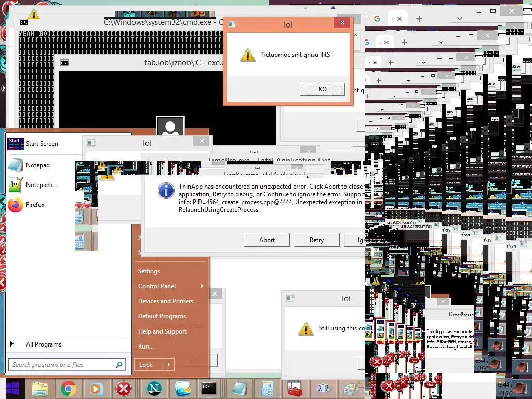Open the Notepad icon on the taskbar
532x399 pixels.
tap(239, 389)
